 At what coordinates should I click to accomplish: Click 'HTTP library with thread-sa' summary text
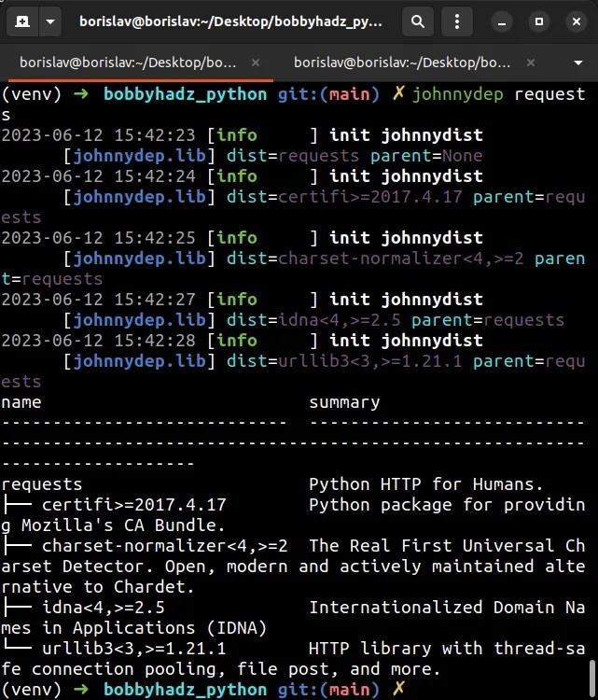pos(447,649)
